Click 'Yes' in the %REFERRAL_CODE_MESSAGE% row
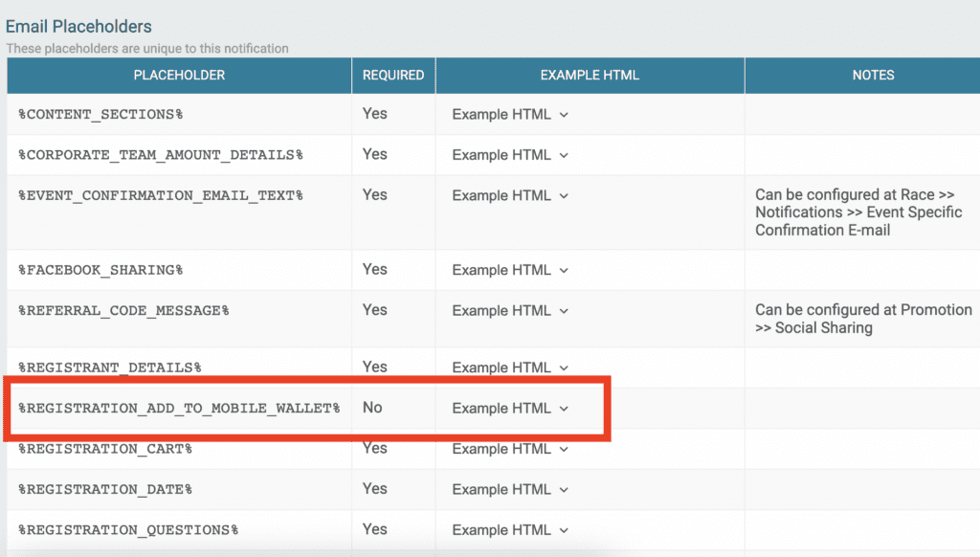The width and height of the screenshot is (980, 557). pos(375,310)
